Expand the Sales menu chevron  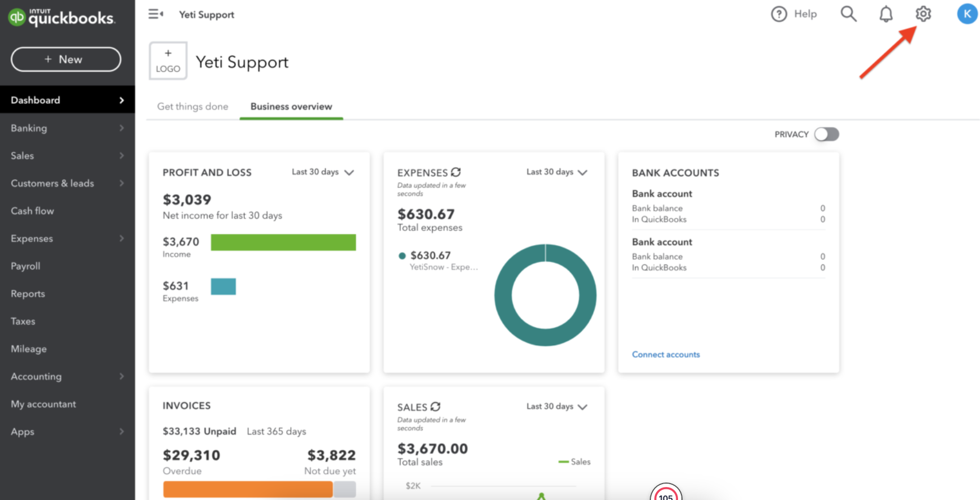tap(122, 155)
